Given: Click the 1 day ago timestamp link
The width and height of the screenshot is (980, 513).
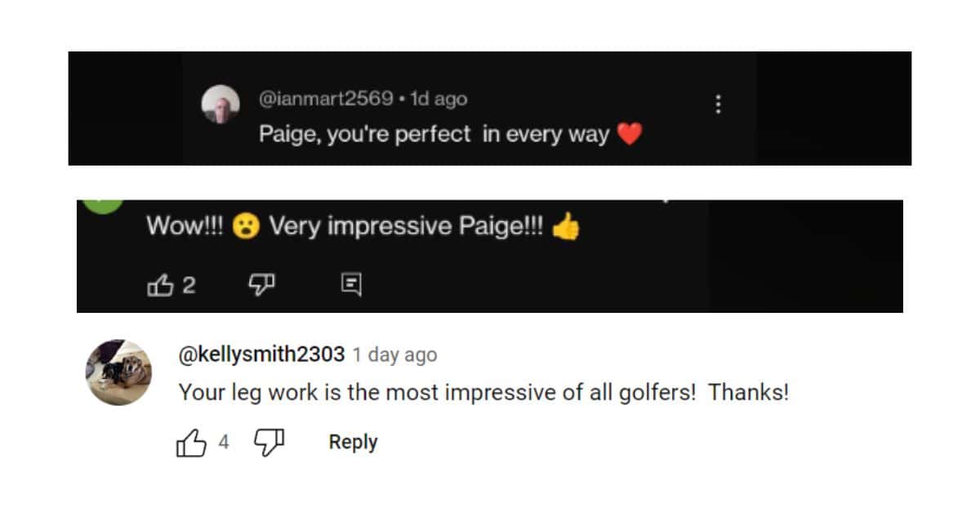Looking at the screenshot, I should click(x=394, y=355).
